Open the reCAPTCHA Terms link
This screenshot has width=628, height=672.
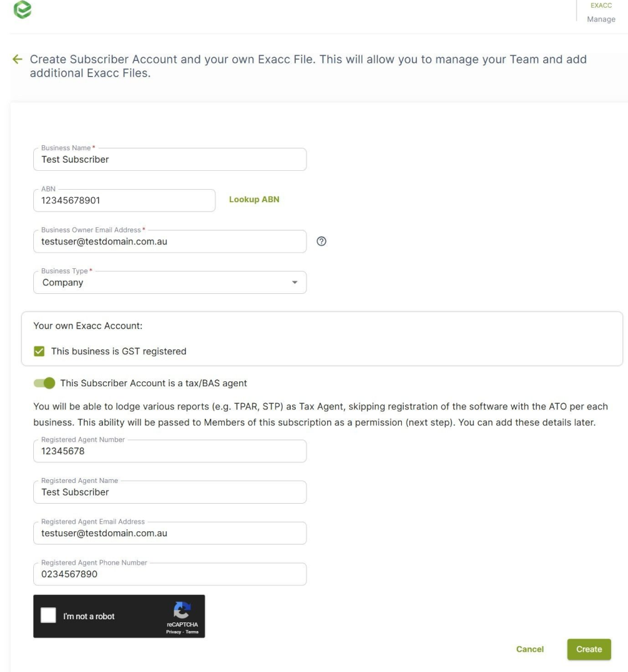tap(192, 632)
